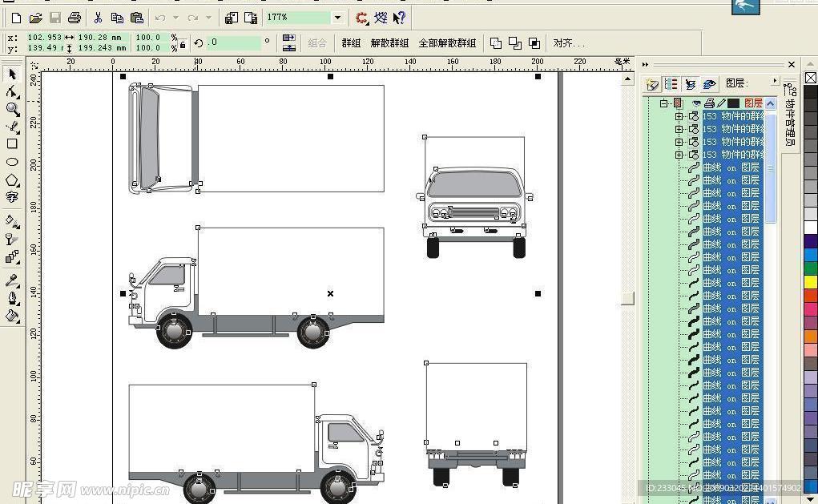Image resolution: width=818 pixels, height=504 pixels.
Task: Click the Undo arrow icon
Action: (x=160, y=18)
